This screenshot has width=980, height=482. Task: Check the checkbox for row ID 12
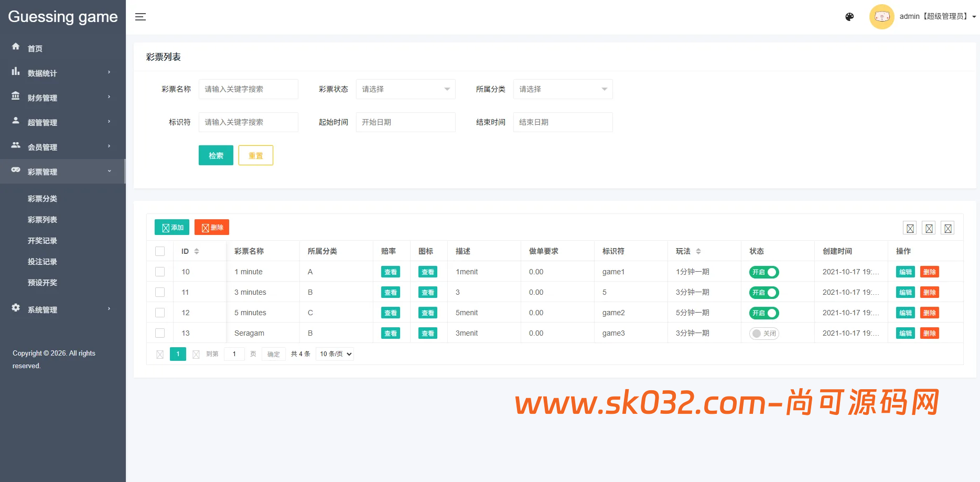(x=160, y=313)
